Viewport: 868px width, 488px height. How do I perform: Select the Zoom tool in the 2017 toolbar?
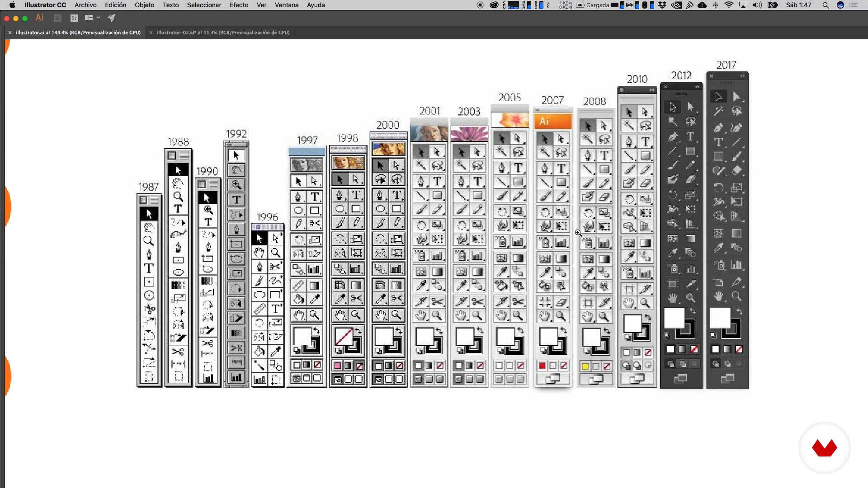click(x=736, y=296)
